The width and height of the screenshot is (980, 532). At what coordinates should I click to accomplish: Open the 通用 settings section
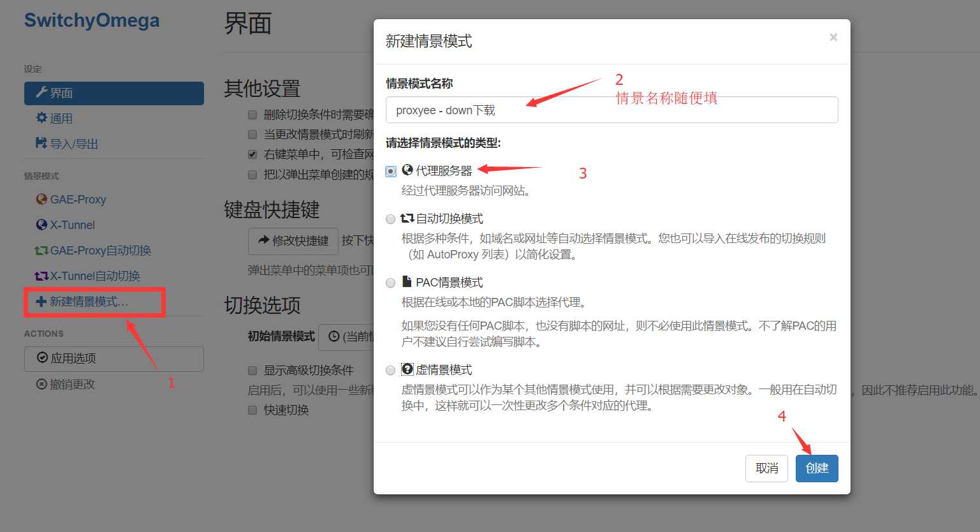[x=114, y=119]
